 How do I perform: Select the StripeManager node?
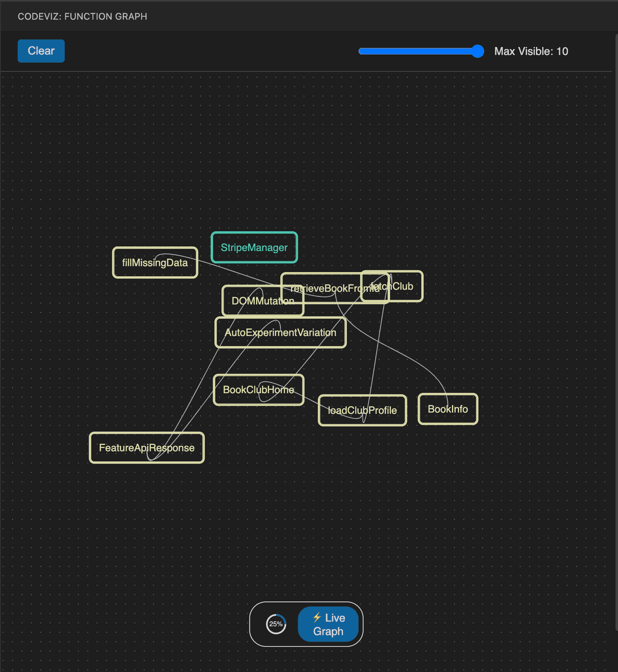pos(254,247)
